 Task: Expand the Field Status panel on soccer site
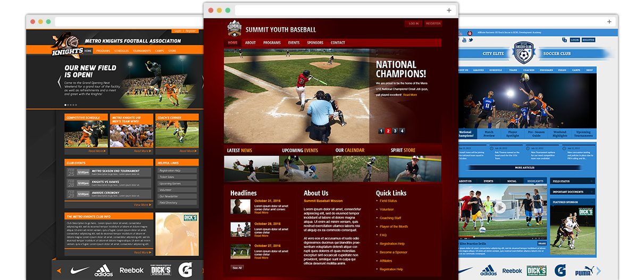[x=573, y=182]
